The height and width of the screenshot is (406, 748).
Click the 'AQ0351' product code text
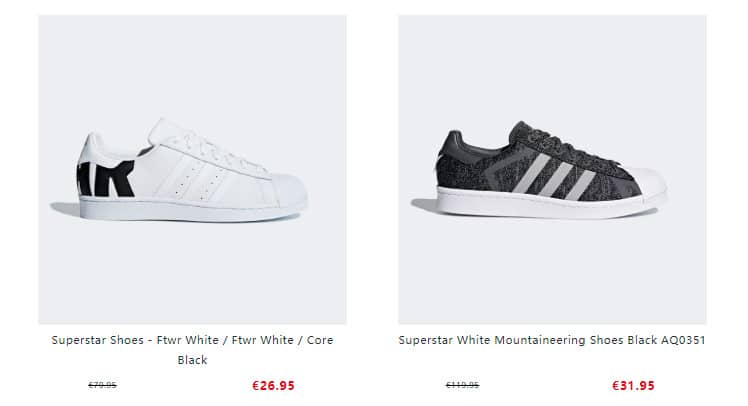682,340
